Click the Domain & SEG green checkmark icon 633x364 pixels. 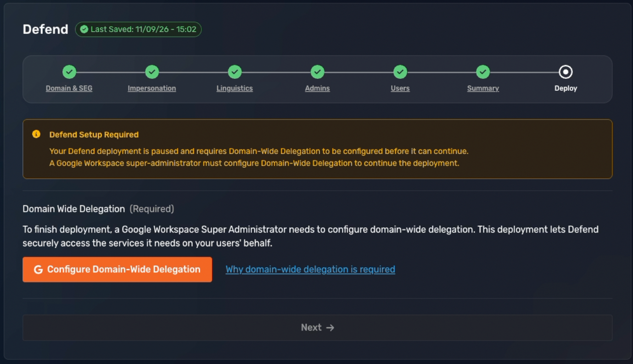pyautogui.click(x=69, y=72)
